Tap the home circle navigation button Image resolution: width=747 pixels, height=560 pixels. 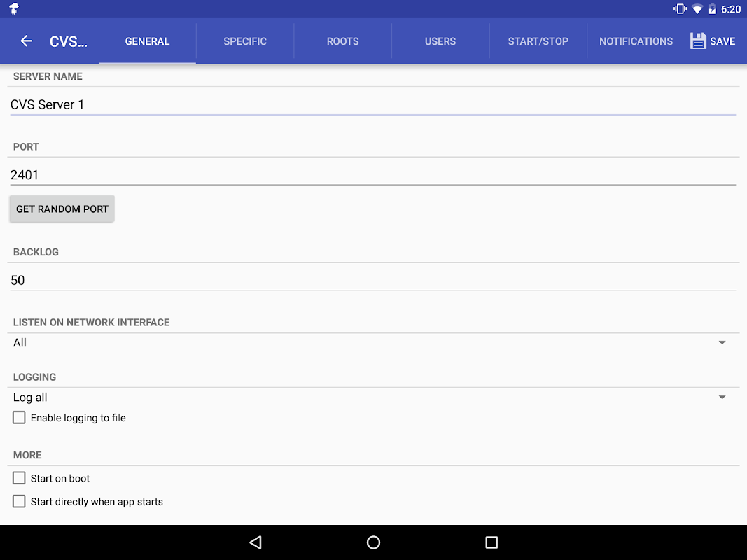tap(373, 542)
